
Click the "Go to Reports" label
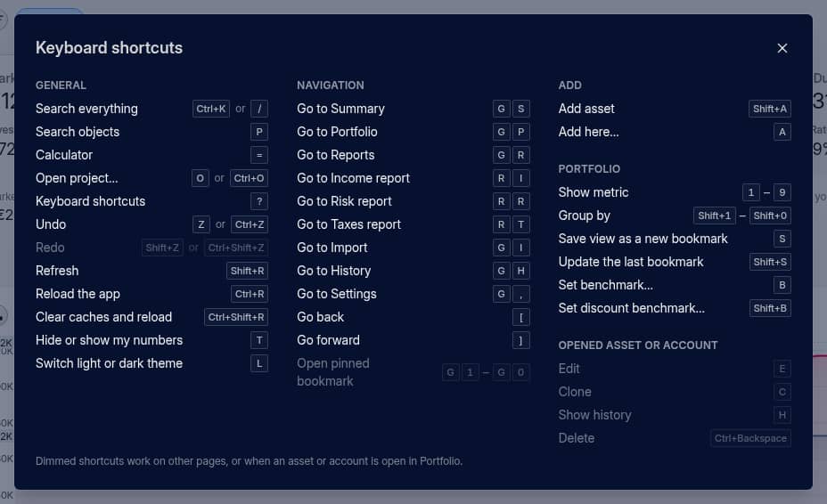[335, 155]
